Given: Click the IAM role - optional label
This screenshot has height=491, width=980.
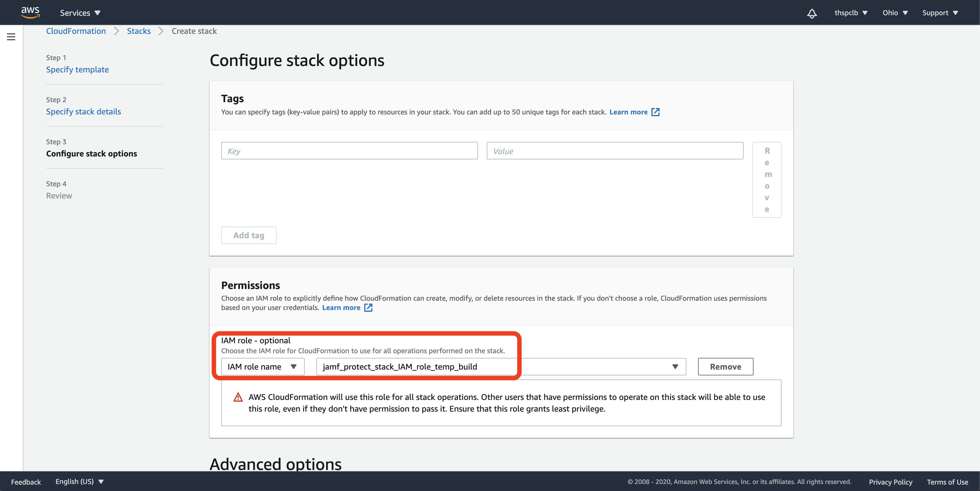Looking at the screenshot, I should tap(256, 340).
